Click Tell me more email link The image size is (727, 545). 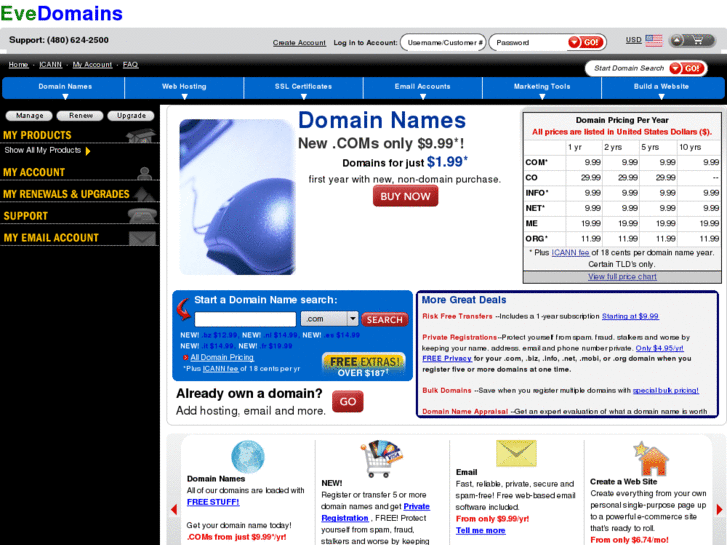pyautogui.click(x=480, y=530)
